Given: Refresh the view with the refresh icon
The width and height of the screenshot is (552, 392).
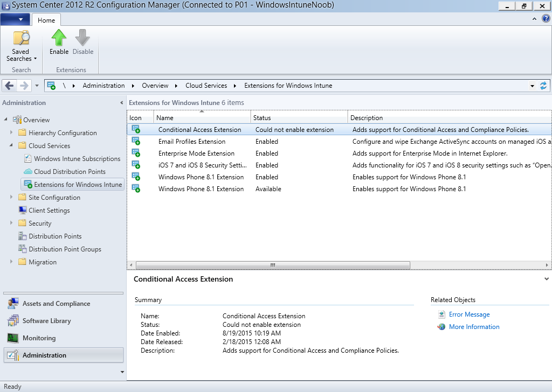Looking at the screenshot, I should (543, 86).
